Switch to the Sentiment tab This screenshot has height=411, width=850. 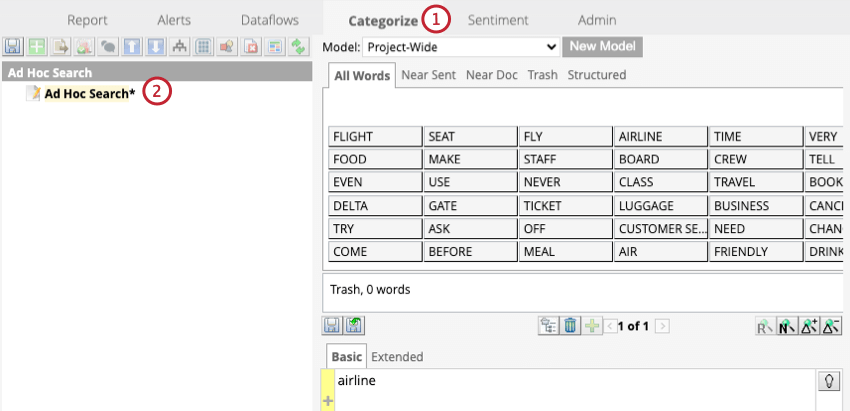498,20
